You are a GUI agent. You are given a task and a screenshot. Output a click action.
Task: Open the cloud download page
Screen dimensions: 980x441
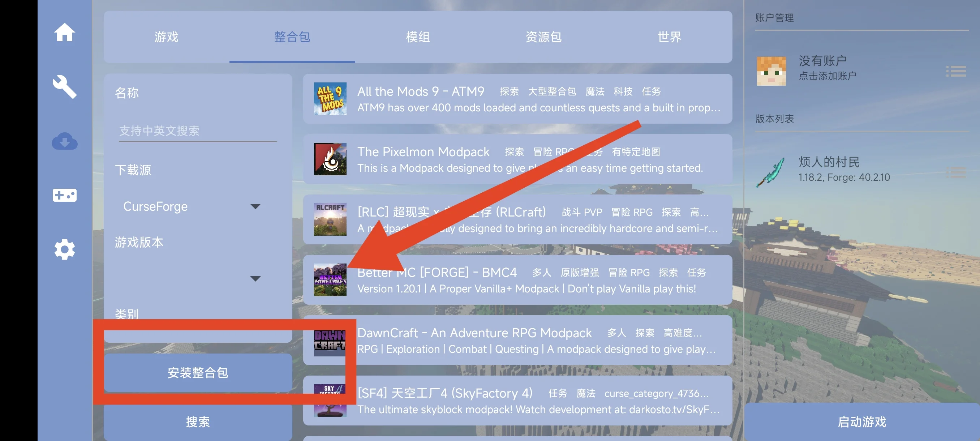64,141
